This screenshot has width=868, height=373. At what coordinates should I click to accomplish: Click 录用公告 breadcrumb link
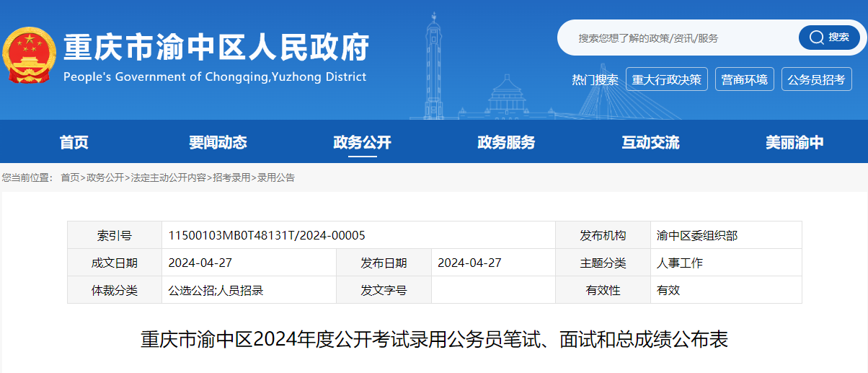[276, 177]
